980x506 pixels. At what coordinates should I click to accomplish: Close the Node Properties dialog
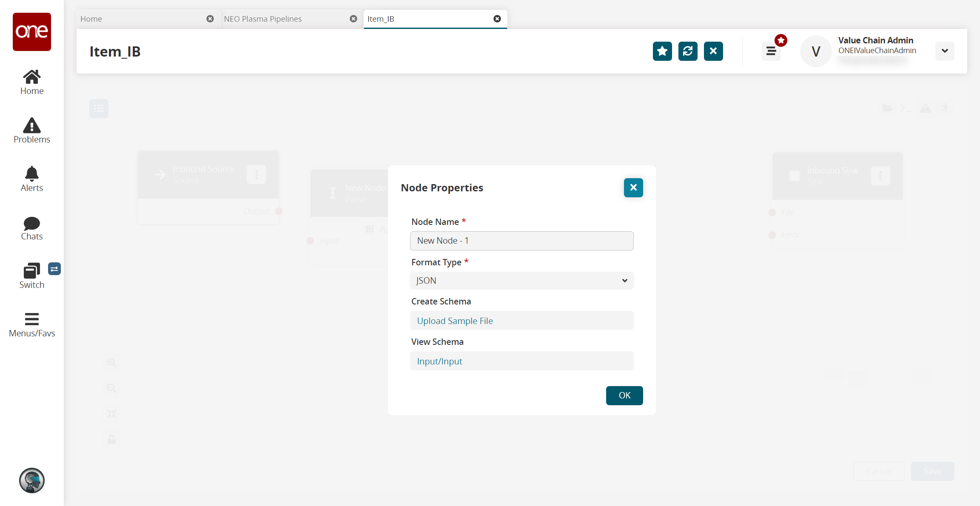(x=633, y=188)
